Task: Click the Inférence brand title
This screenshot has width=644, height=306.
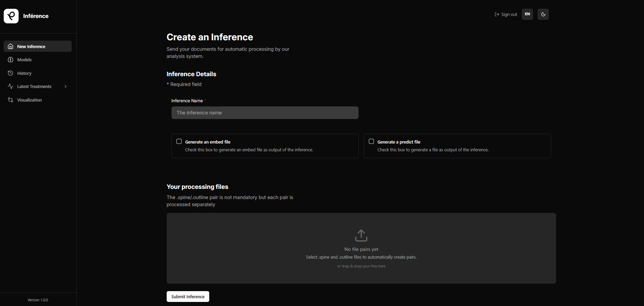Action: click(x=36, y=16)
